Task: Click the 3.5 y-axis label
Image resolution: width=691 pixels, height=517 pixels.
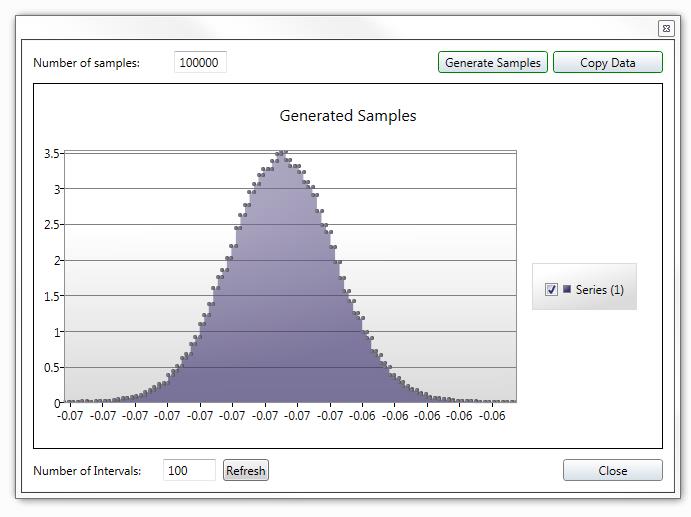Action: coord(51,153)
